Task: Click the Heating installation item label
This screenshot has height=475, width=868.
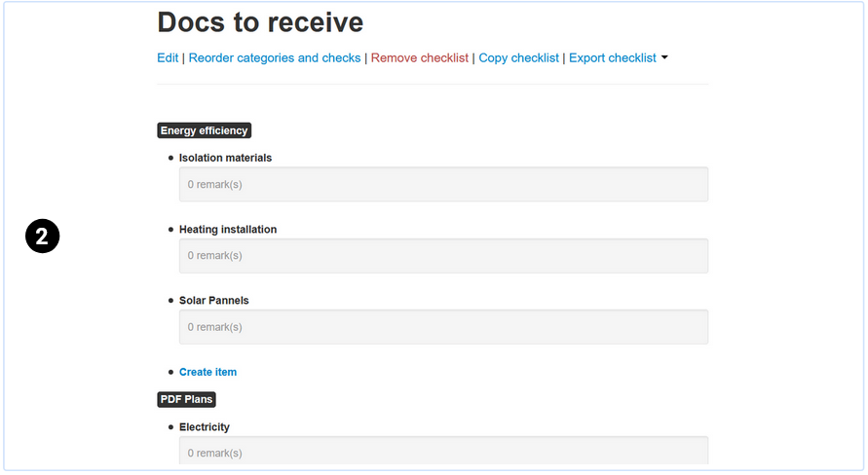Action: pos(228,230)
